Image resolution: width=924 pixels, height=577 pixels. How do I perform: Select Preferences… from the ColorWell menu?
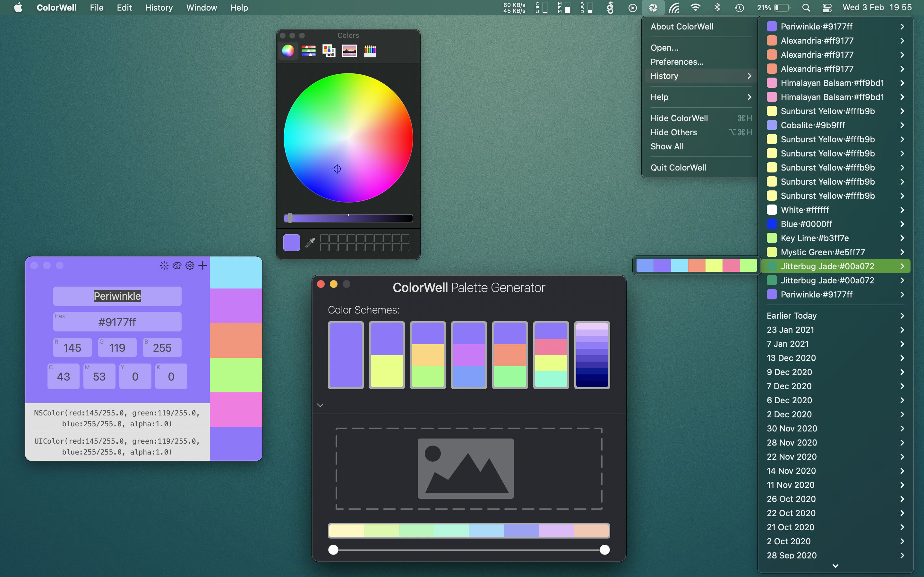click(677, 62)
